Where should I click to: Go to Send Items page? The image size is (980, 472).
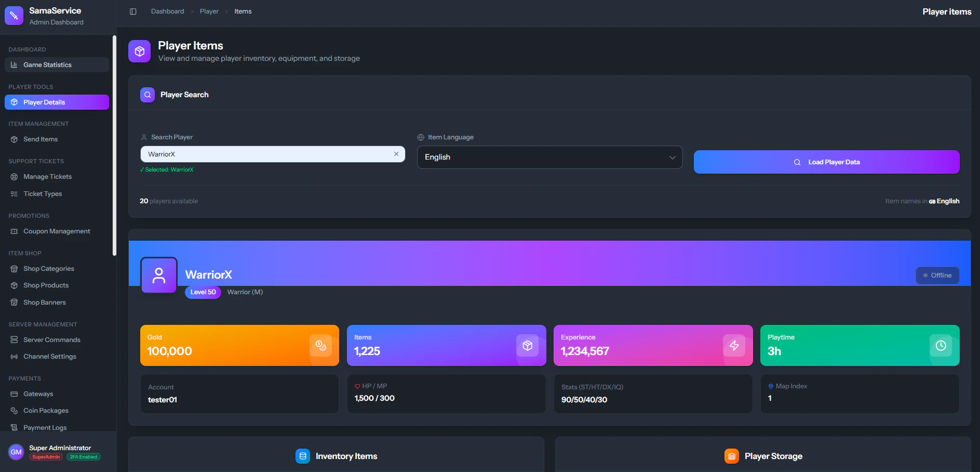pos(57,139)
